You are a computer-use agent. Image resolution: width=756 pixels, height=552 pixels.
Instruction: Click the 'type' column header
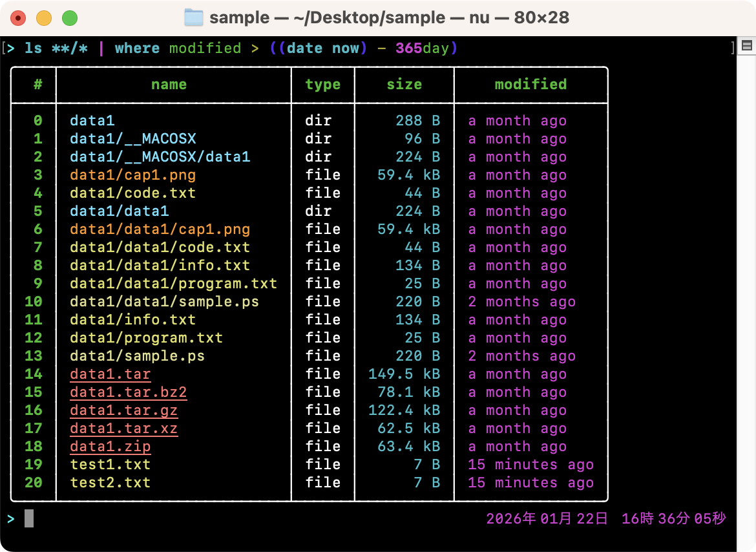coord(322,85)
